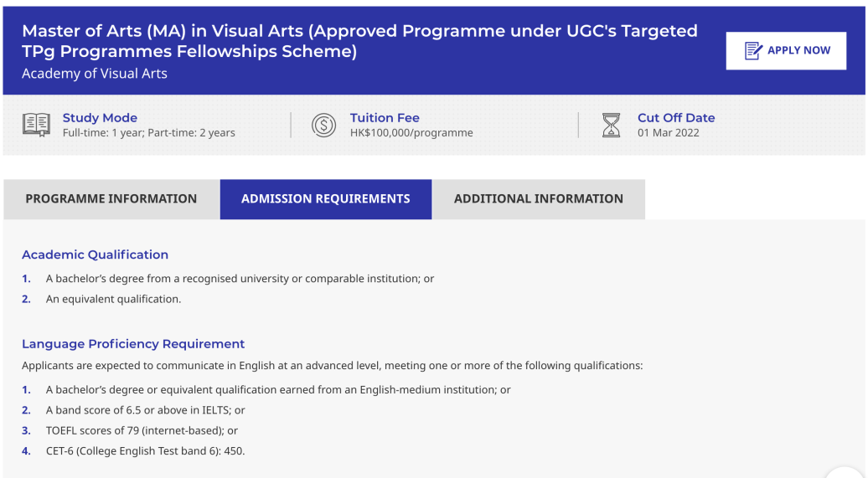
Task: Click the Tuition Fee heading
Action: (385, 118)
